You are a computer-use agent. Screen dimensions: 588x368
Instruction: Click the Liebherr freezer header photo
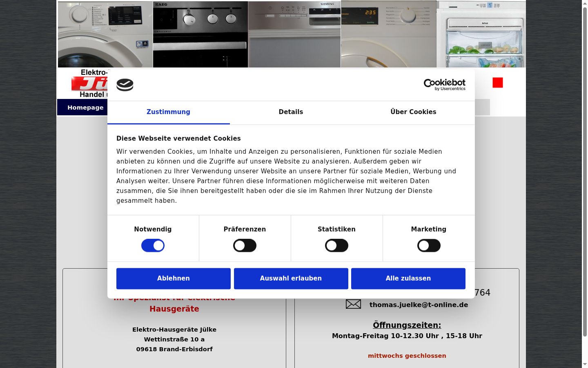click(481, 34)
